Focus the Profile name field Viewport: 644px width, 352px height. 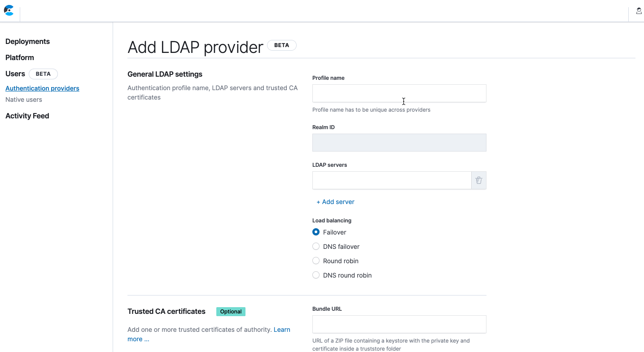tap(399, 93)
